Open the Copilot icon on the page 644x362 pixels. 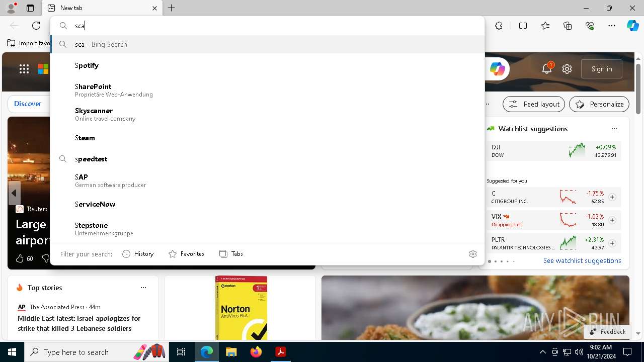tap(497, 69)
